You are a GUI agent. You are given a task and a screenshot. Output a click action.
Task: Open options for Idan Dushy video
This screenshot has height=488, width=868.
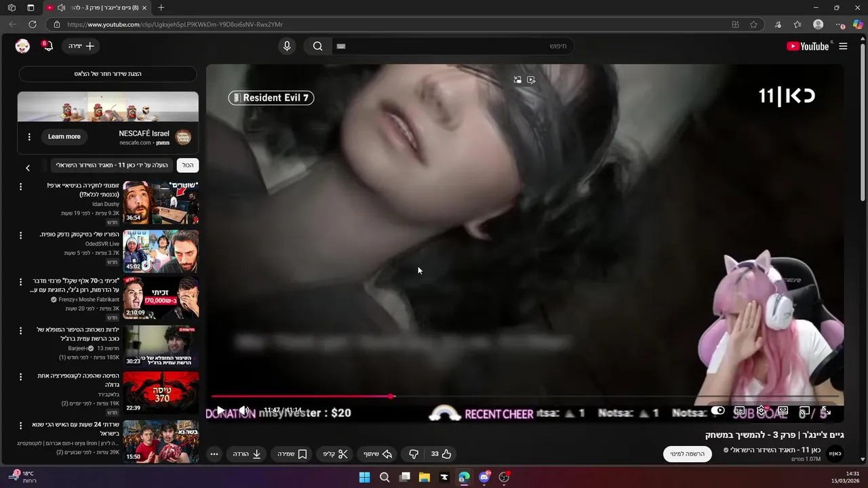[x=20, y=186]
